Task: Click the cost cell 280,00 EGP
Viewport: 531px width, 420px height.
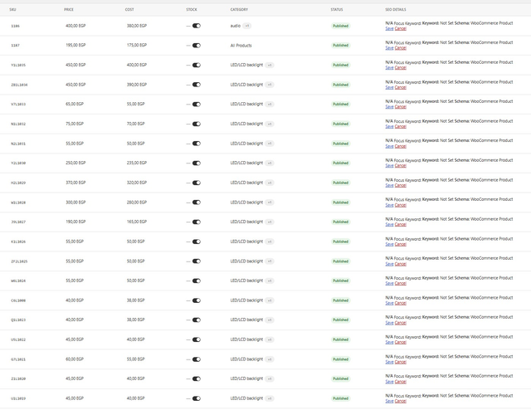Action: click(x=137, y=203)
